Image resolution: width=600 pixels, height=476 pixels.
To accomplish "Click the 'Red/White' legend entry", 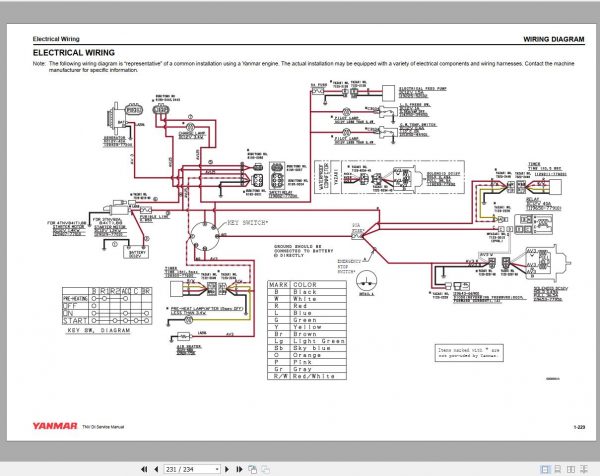I will [313, 376].
